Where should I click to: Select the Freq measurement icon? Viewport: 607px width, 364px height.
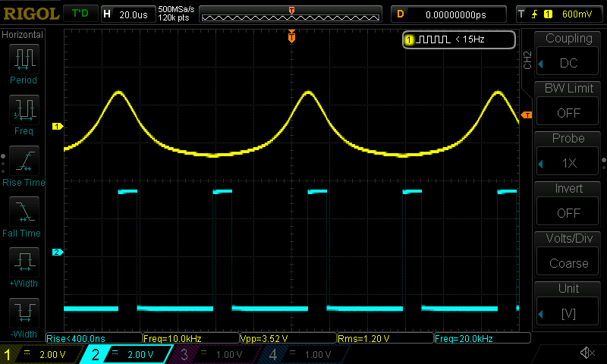[x=24, y=109]
